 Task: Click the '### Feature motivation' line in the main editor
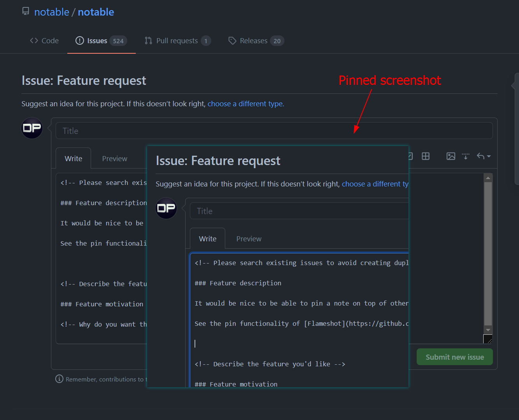102,304
